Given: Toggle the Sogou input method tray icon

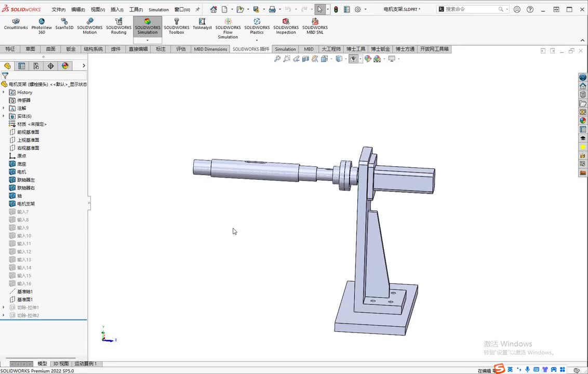Looking at the screenshot, I should coord(499,369).
